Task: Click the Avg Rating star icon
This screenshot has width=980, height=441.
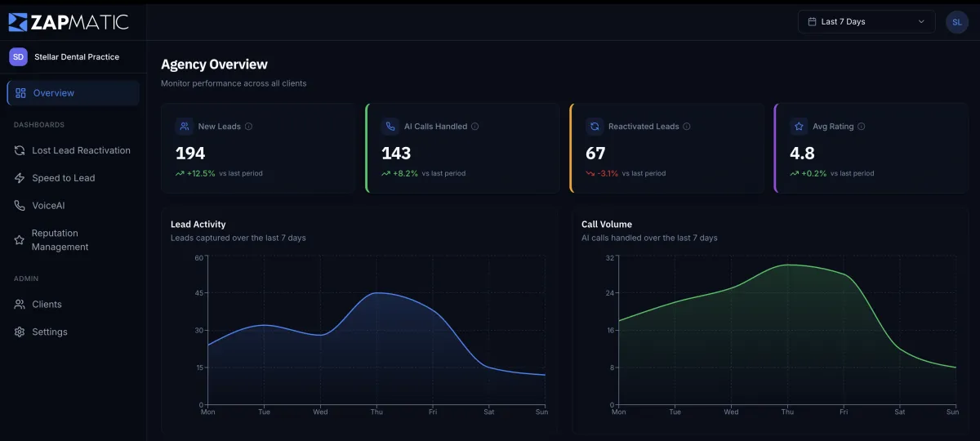Action: click(799, 127)
